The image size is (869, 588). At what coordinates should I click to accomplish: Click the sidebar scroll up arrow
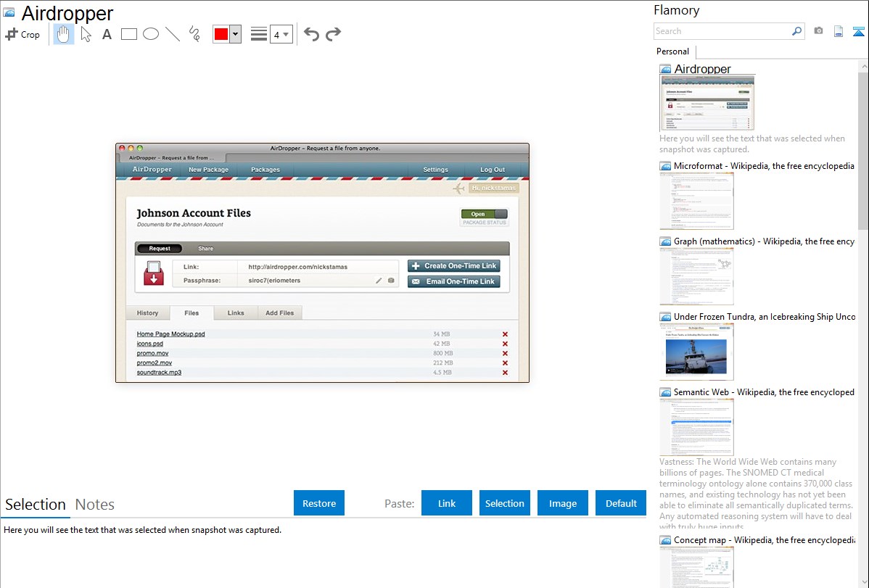[863, 66]
